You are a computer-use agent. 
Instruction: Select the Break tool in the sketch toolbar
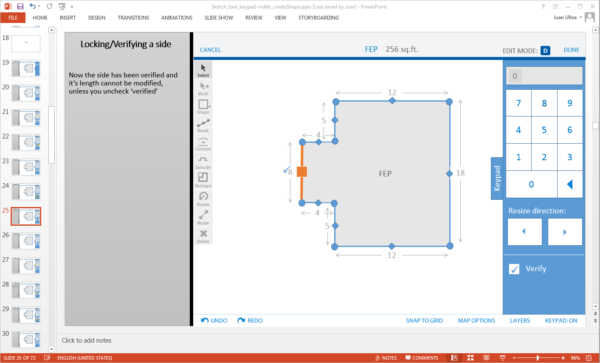203,125
